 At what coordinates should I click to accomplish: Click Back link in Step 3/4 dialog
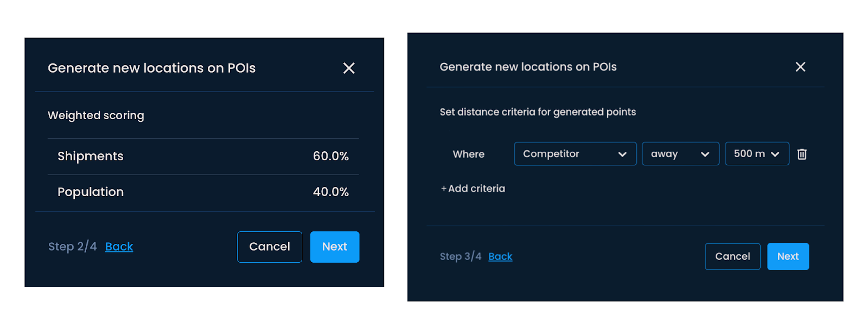point(500,256)
